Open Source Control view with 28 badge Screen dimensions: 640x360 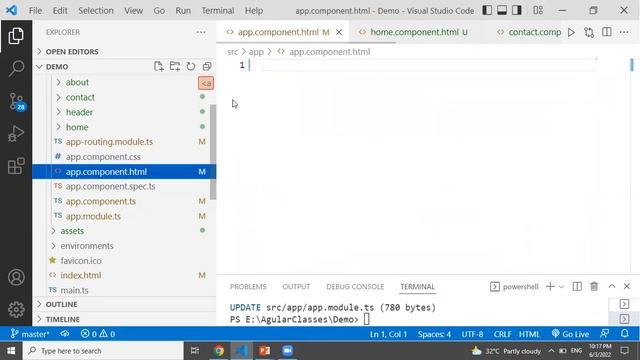tap(16, 101)
